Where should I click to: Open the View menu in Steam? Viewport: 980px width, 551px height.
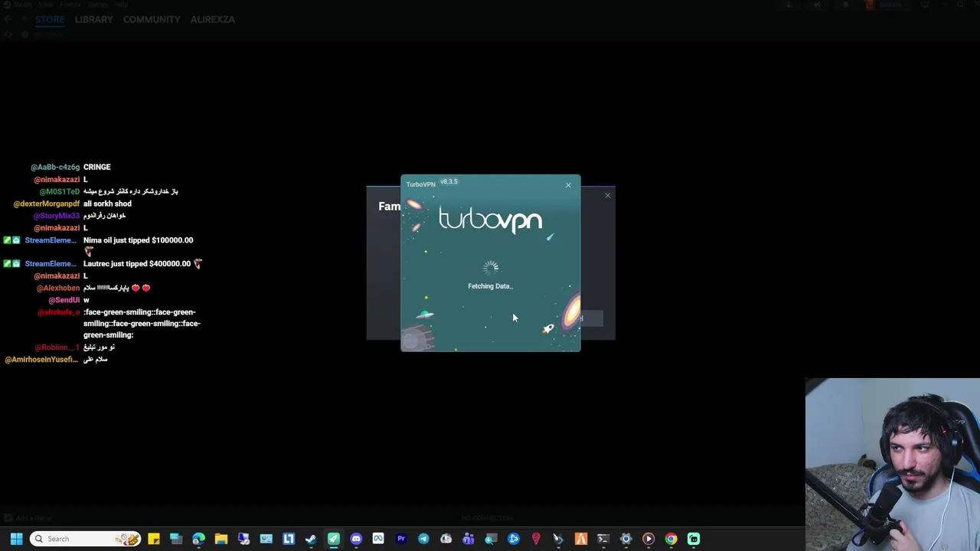coord(46,5)
